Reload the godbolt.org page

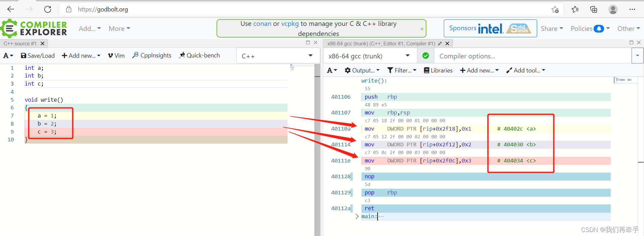(48, 9)
